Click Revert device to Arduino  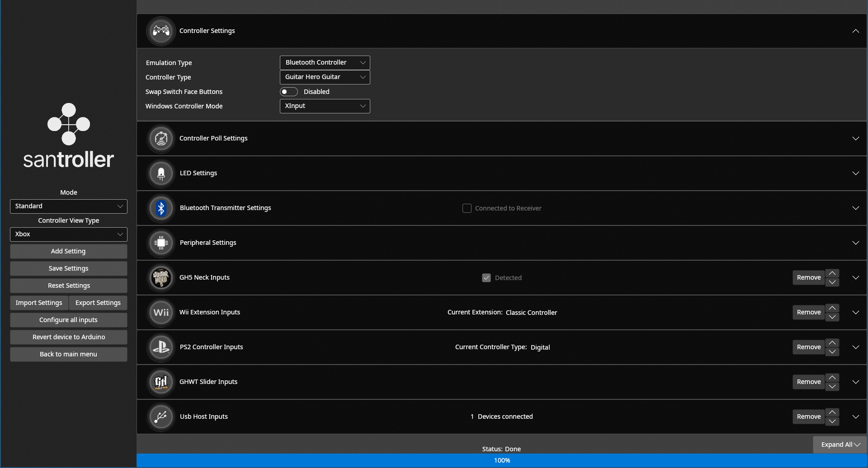click(x=69, y=337)
